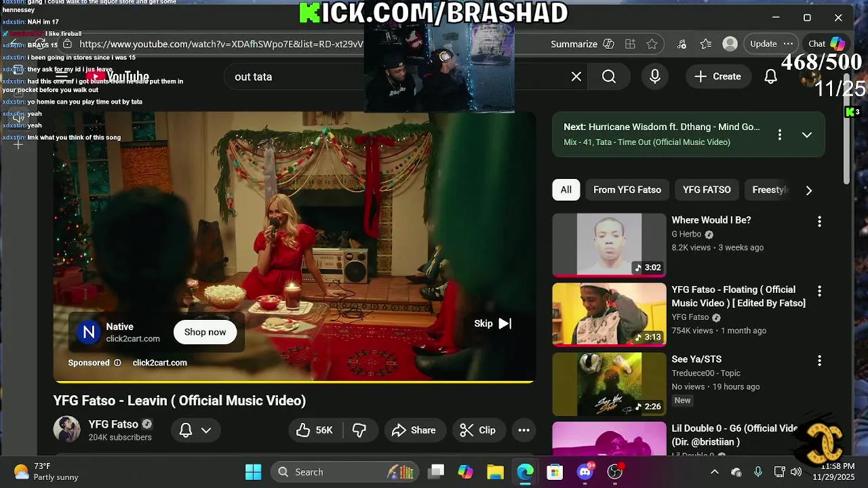This screenshot has height=488, width=868.
Task: Select the From YFG Fatso chip
Action: click(x=627, y=190)
